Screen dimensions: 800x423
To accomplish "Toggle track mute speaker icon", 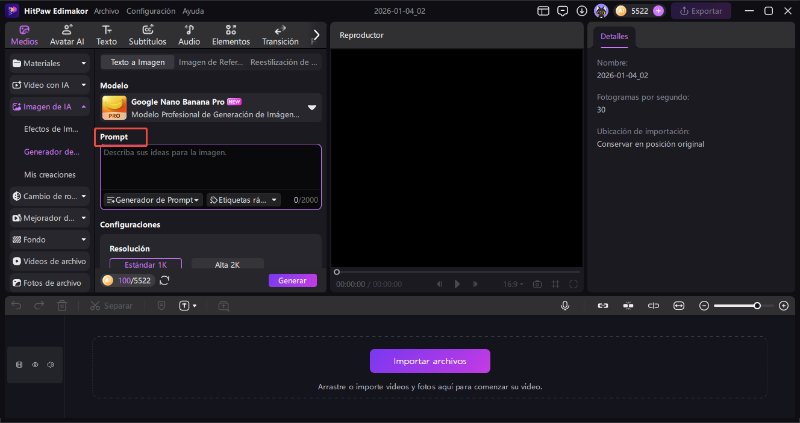I will pos(50,365).
